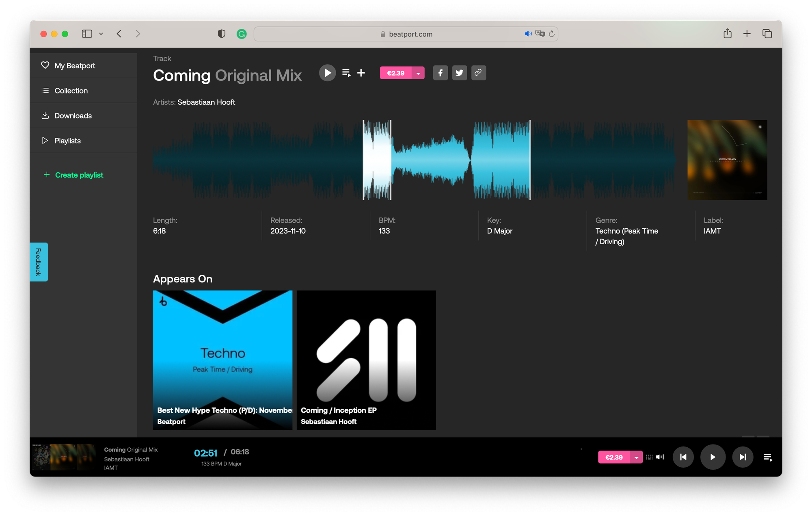
Task: Share track on Facebook
Action: 441,73
